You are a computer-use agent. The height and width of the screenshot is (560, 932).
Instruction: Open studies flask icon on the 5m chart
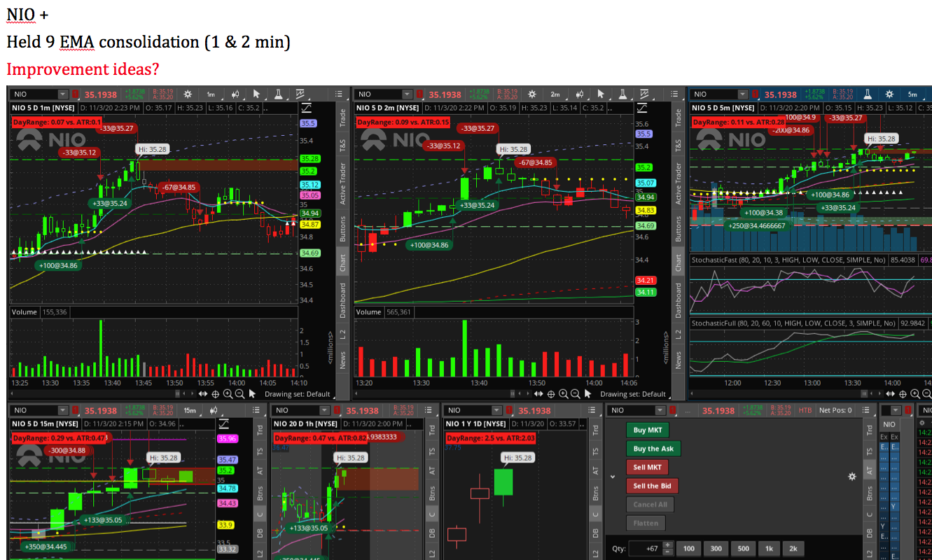coord(867,94)
